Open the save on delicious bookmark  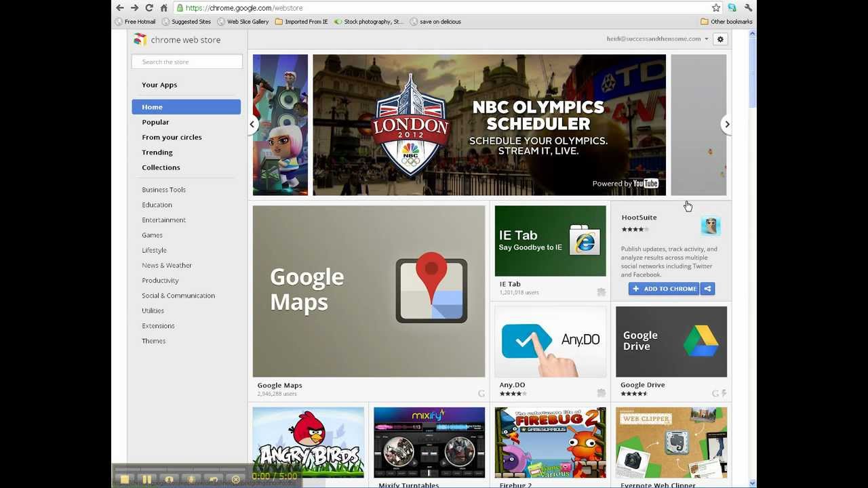click(435, 22)
